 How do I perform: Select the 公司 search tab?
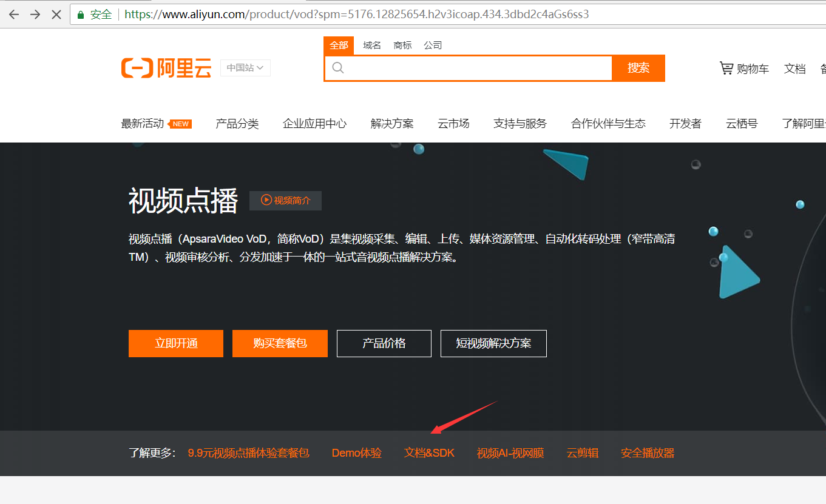pyautogui.click(x=433, y=45)
